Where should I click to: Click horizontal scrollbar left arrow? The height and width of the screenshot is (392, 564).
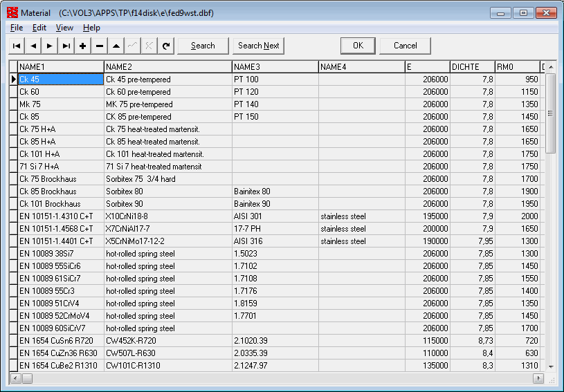(15, 378)
